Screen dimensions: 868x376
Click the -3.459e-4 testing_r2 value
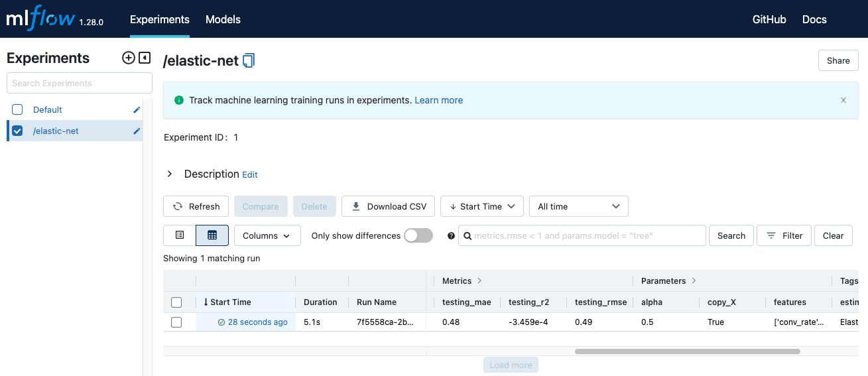(x=528, y=322)
